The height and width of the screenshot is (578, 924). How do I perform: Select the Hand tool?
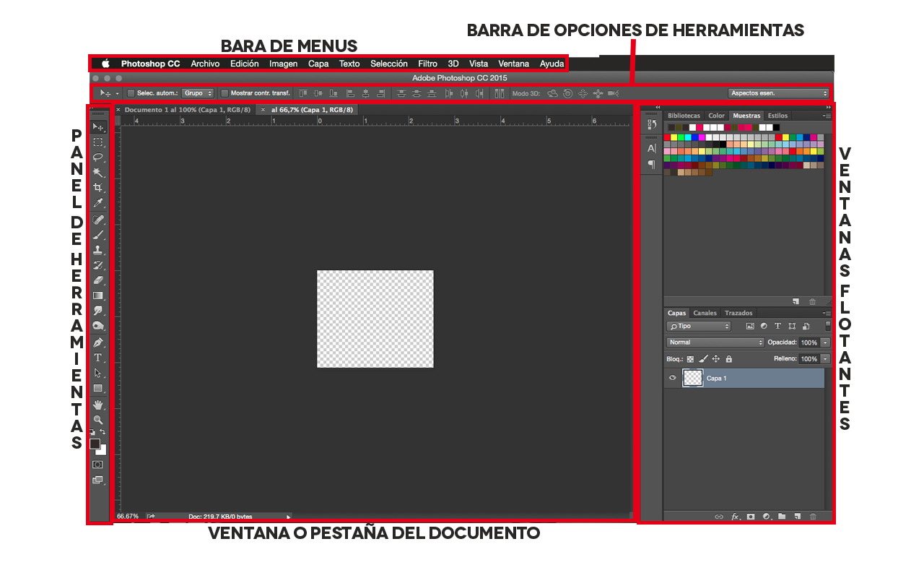pyautogui.click(x=98, y=405)
